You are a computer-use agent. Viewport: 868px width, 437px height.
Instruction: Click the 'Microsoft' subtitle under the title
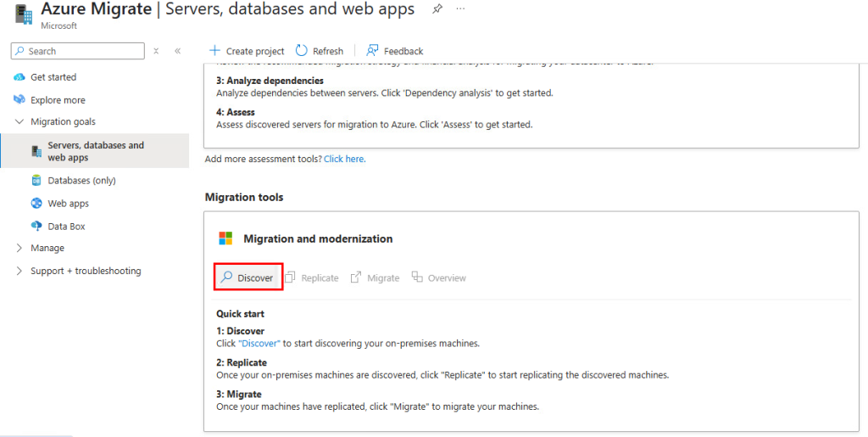coord(59,26)
